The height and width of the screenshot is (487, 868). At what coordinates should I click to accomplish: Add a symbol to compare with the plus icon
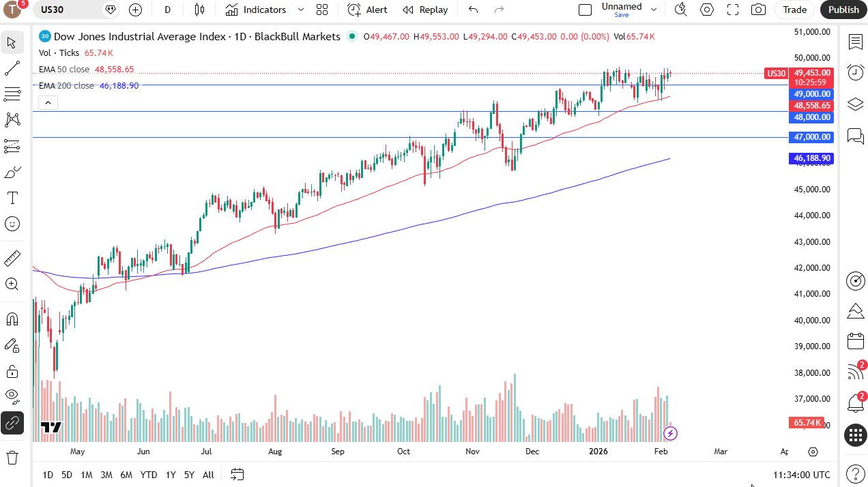pos(135,10)
